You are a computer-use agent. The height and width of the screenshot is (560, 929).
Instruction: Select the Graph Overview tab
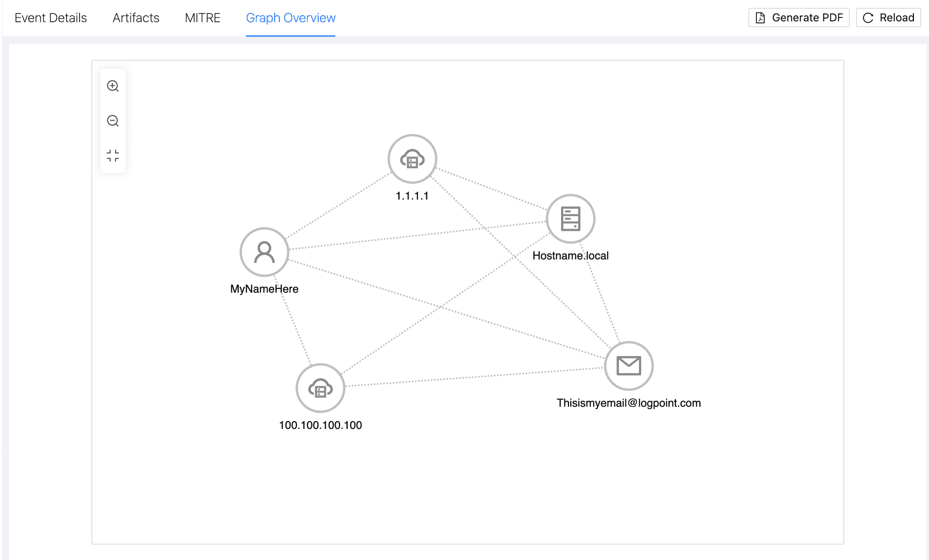(291, 17)
